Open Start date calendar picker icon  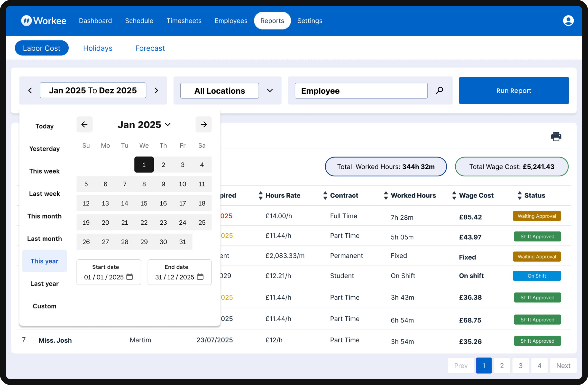pos(129,276)
